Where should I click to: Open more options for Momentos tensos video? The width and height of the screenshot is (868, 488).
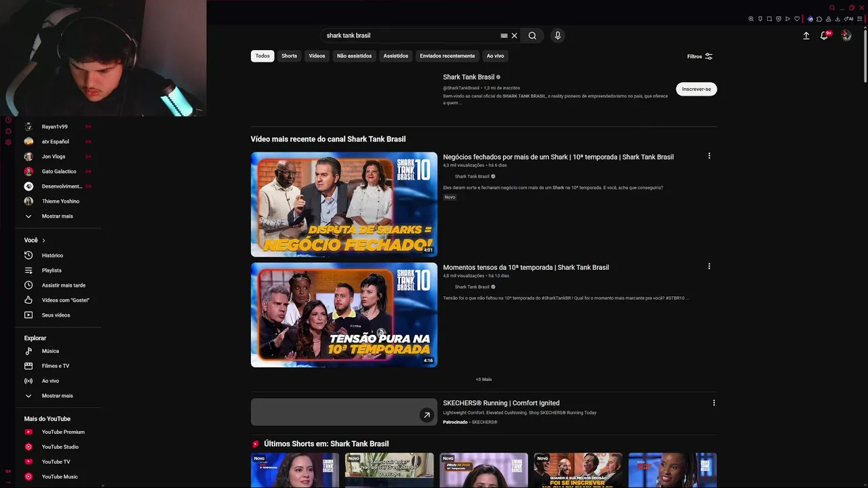tap(709, 266)
